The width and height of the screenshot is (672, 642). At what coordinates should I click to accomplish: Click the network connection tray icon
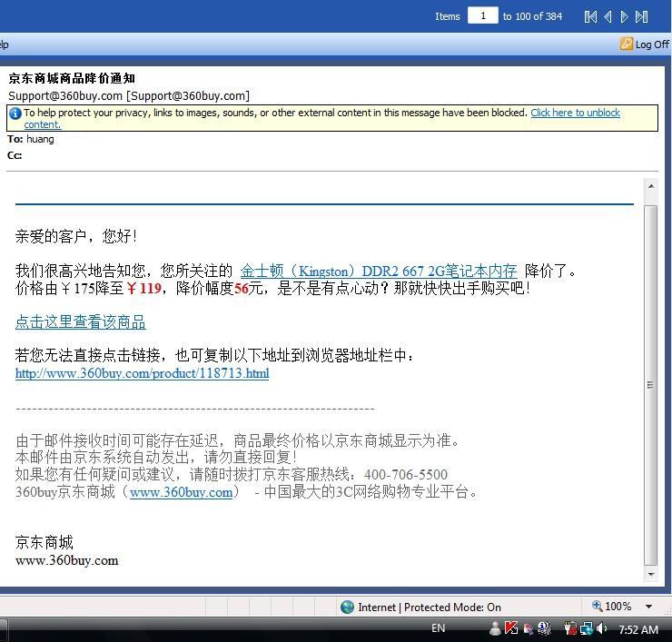[587, 628]
